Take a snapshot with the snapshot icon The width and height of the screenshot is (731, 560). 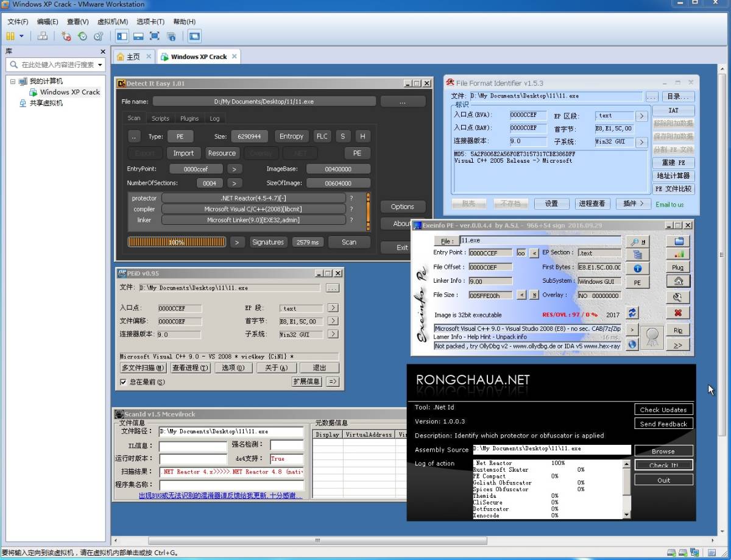pyautogui.click(x=66, y=36)
